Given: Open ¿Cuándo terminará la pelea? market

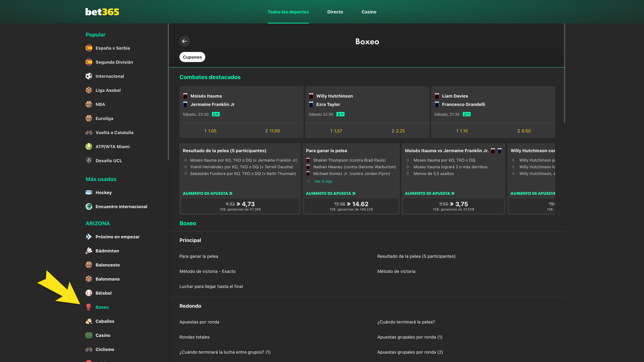Looking at the screenshot, I should [406, 322].
